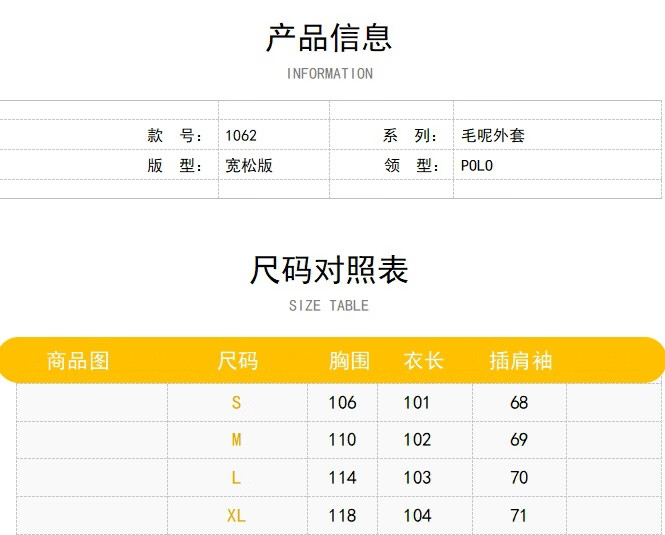The height and width of the screenshot is (535, 665).
Task: Click the 插肩袖 column header
Action: coord(520,361)
